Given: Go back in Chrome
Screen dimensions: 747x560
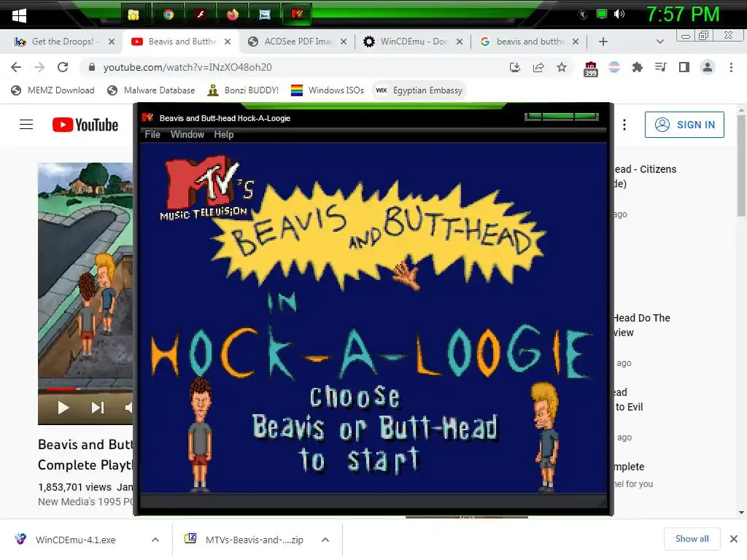Looking at the screenshot, I should [16, 67].
